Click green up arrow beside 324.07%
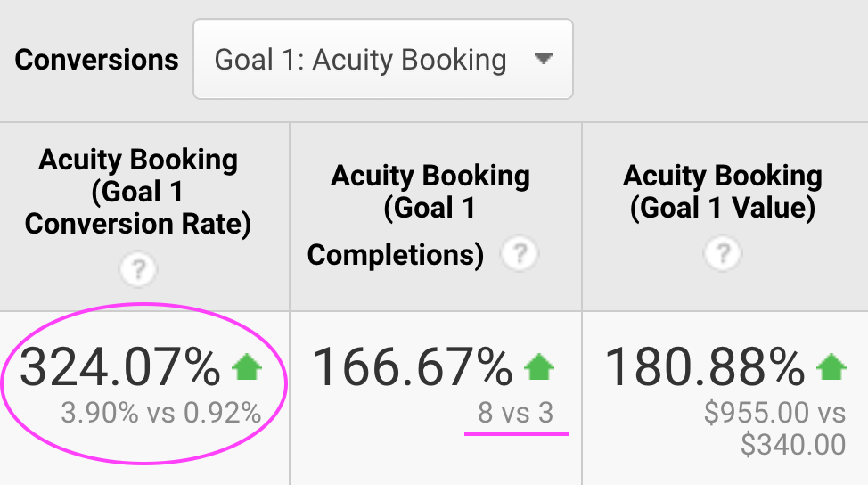 [x=247, y=367]
